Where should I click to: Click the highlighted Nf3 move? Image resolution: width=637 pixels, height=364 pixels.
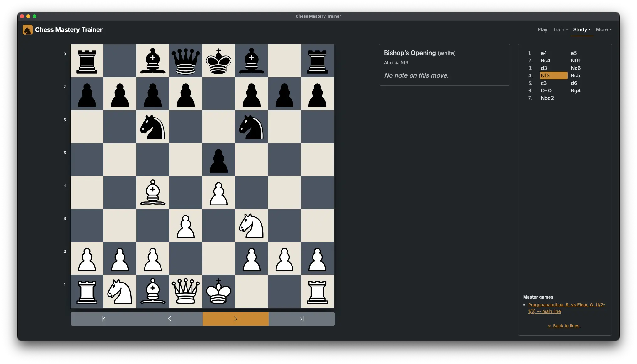tap(554, 75)
